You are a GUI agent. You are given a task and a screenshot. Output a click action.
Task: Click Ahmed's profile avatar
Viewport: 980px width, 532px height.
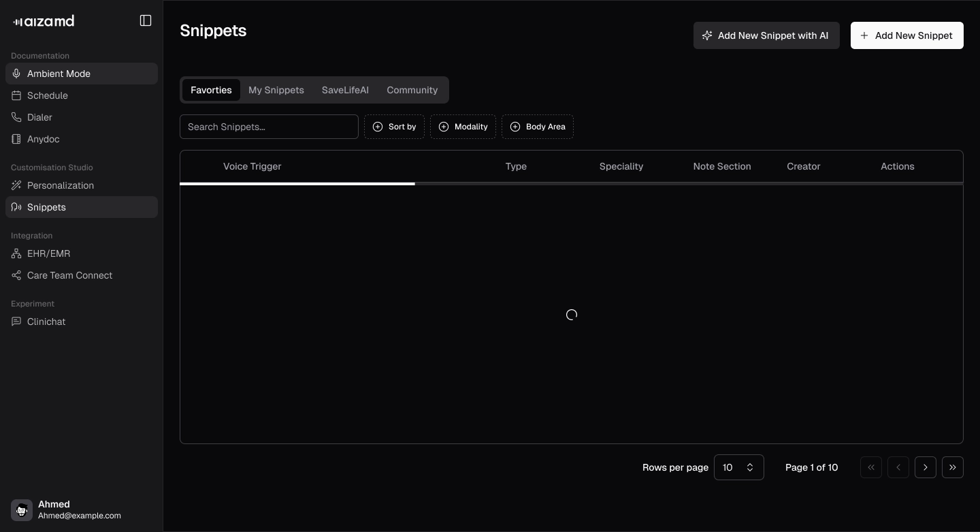pos(22,510)
